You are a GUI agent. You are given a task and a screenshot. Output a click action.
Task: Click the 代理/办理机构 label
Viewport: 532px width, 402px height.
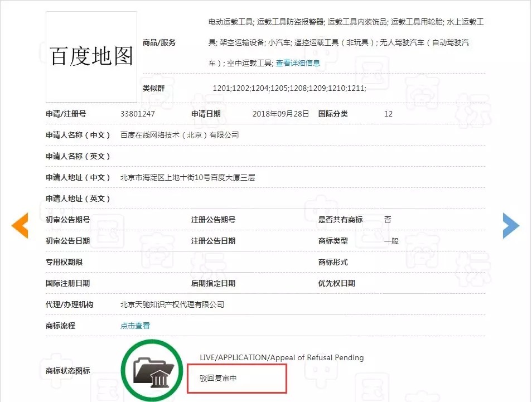tap(70, 304)
